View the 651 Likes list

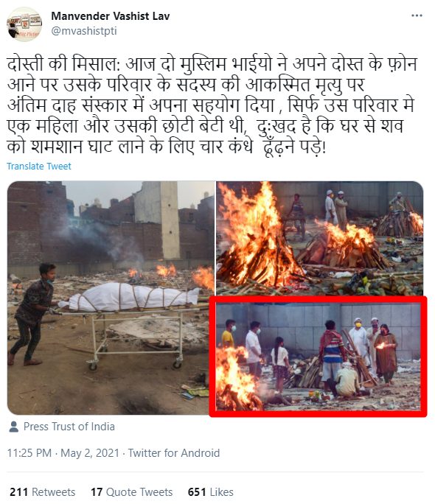pos(211,491)
